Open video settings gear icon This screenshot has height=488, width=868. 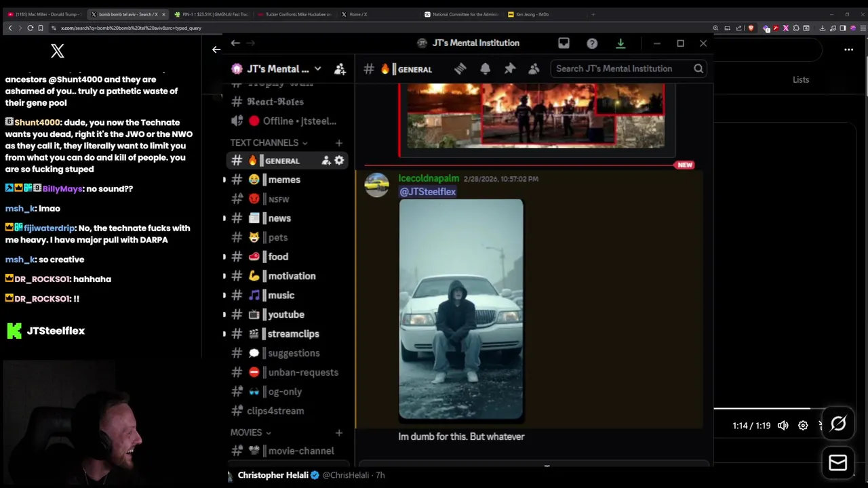803,426
